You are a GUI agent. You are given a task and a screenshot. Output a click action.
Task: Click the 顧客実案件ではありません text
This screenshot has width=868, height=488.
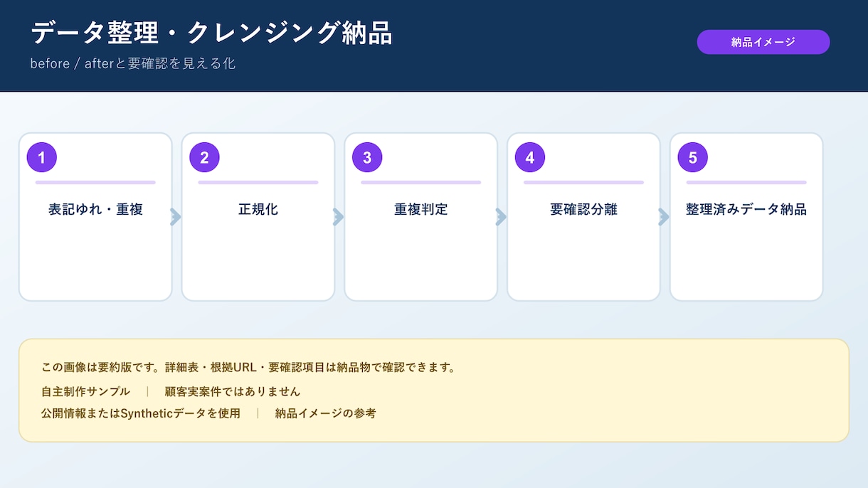coord(233,391)
